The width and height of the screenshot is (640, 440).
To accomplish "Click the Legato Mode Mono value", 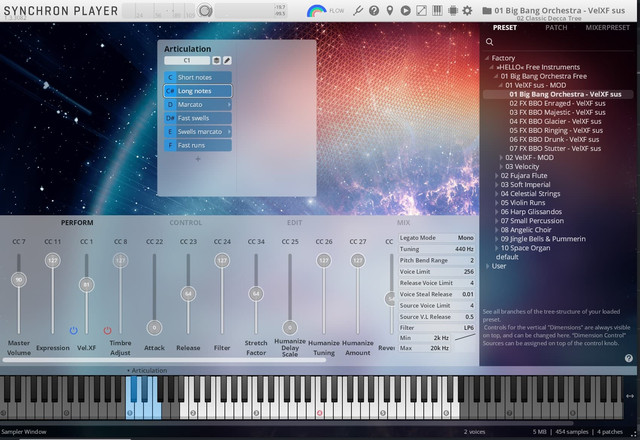I will coord(465,238).
